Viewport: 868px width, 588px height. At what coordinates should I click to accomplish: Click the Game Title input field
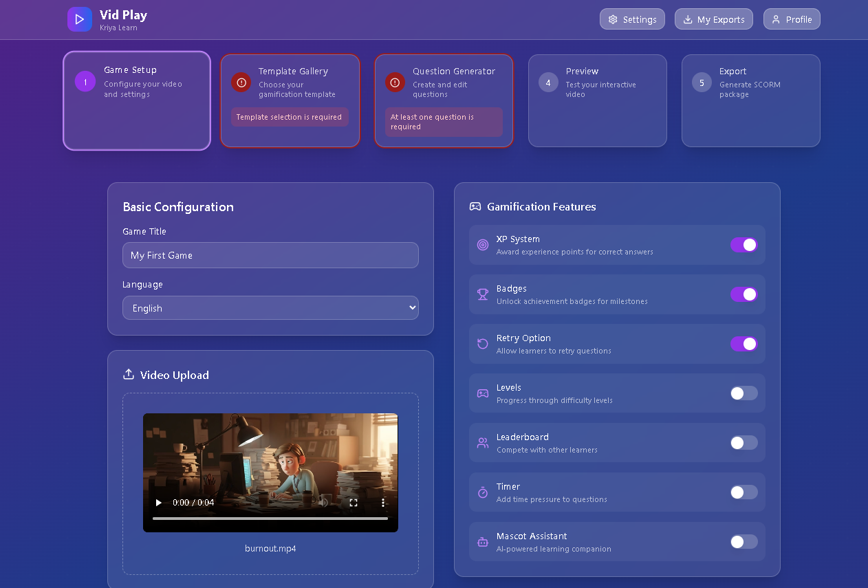pyautogui.click(x=270, y=255)
